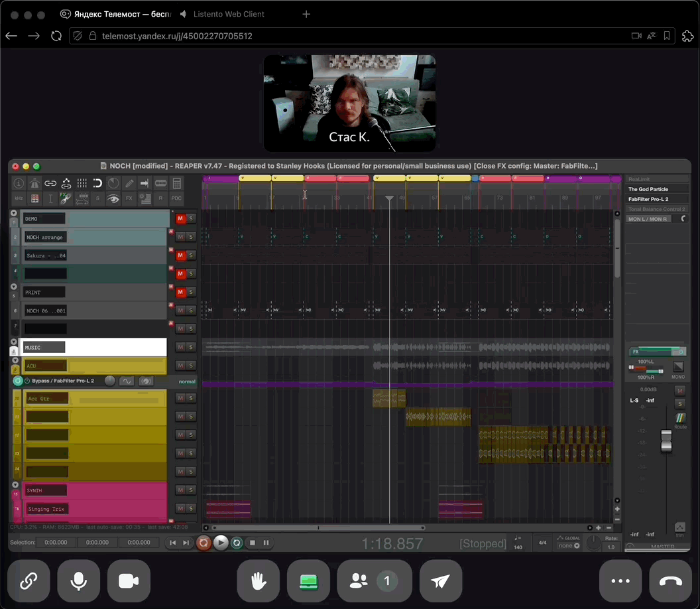Toggle MONO button on master channel
Image resolution: width=700 pixels, height=609 pixels.
(x=678, y=367)
